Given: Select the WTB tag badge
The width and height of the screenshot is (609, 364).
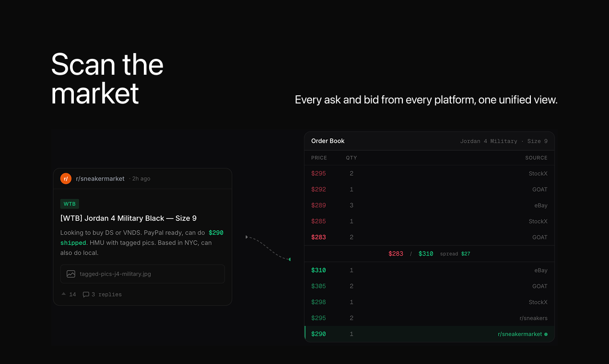Looking at the screenshot, I should tap(70, 204).
